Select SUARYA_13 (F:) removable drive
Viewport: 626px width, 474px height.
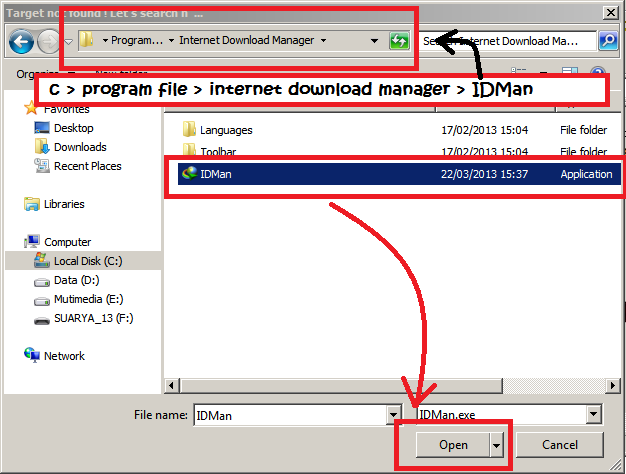[x=93, y=318]
